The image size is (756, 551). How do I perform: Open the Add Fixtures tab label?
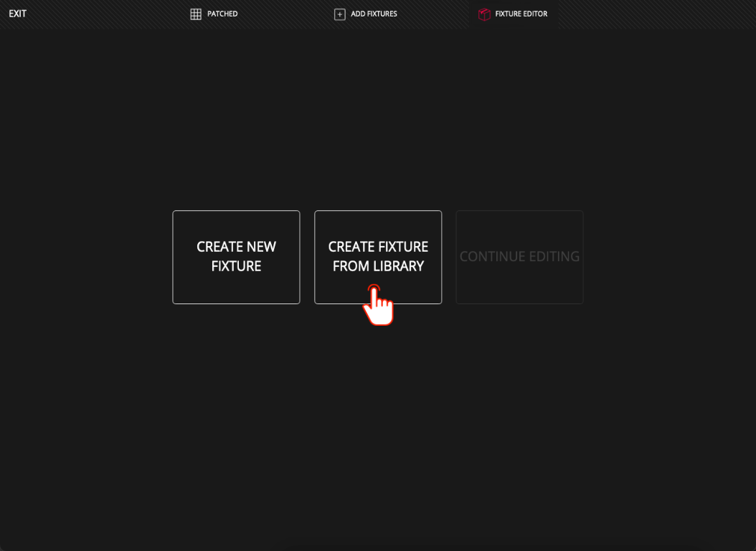tap(374, 14)
